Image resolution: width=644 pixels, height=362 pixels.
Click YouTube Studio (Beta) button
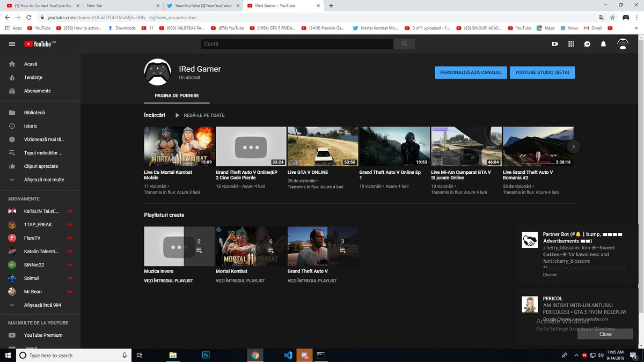click(x=542, y=72)
